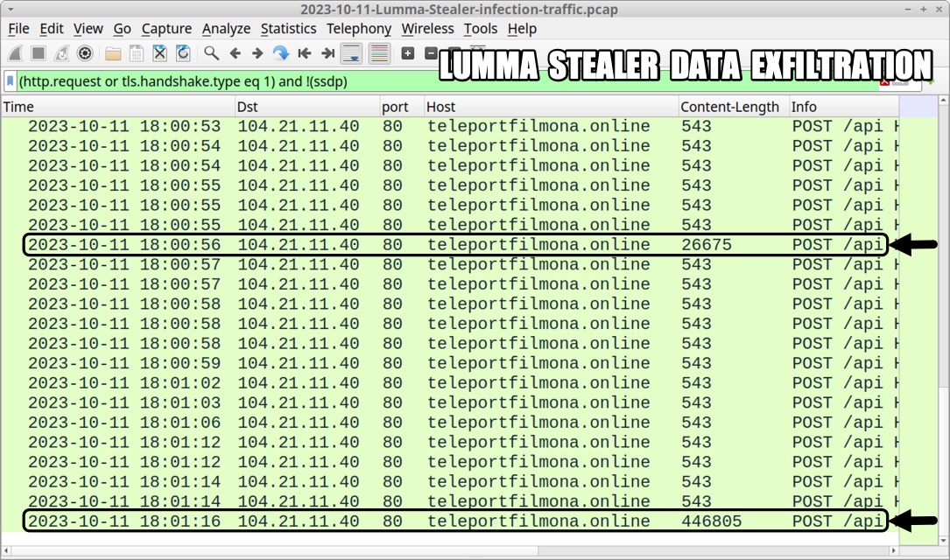Open the Edit menu
The height and width of the screenshot is (560, 950).
[x=52, y=29]
